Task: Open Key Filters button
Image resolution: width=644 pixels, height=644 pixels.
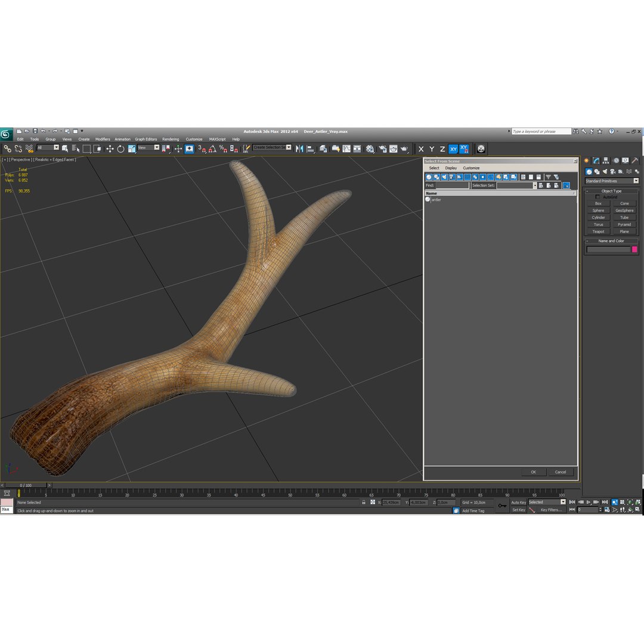Action: tap(551, 510)
